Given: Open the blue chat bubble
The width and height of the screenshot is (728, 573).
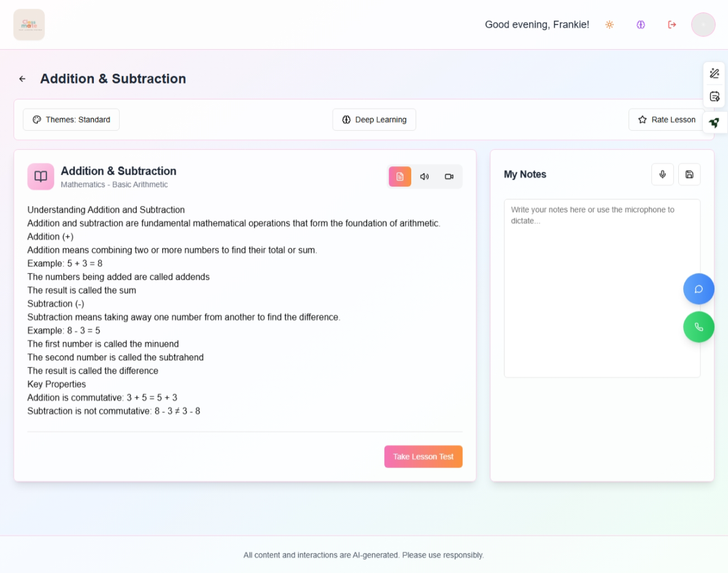Looking at the screenshot, I should [699, 288].
